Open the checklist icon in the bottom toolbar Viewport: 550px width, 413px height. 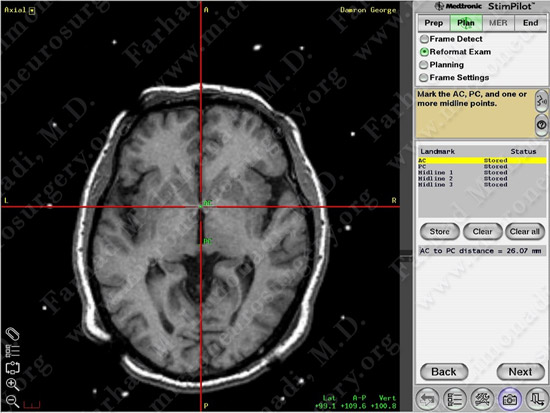coord(455,399)
